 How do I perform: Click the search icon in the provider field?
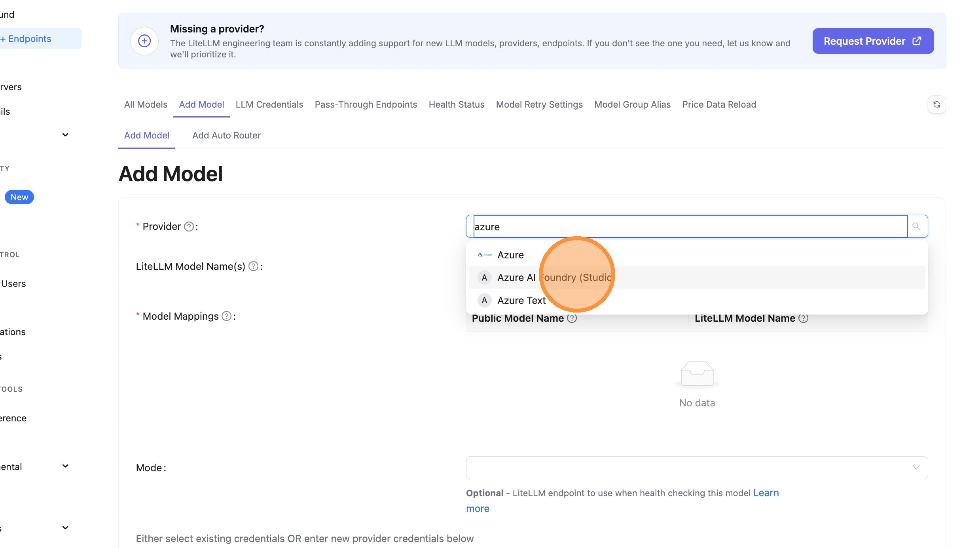pyautogui.click(x=917, y=226)
